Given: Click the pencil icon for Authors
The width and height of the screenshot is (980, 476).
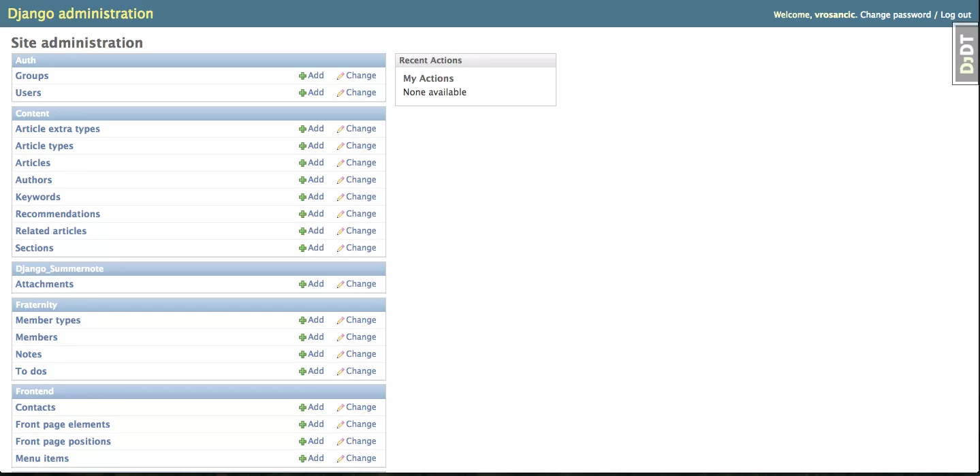Looking at the screenshot, I should (x=341, y=180).
